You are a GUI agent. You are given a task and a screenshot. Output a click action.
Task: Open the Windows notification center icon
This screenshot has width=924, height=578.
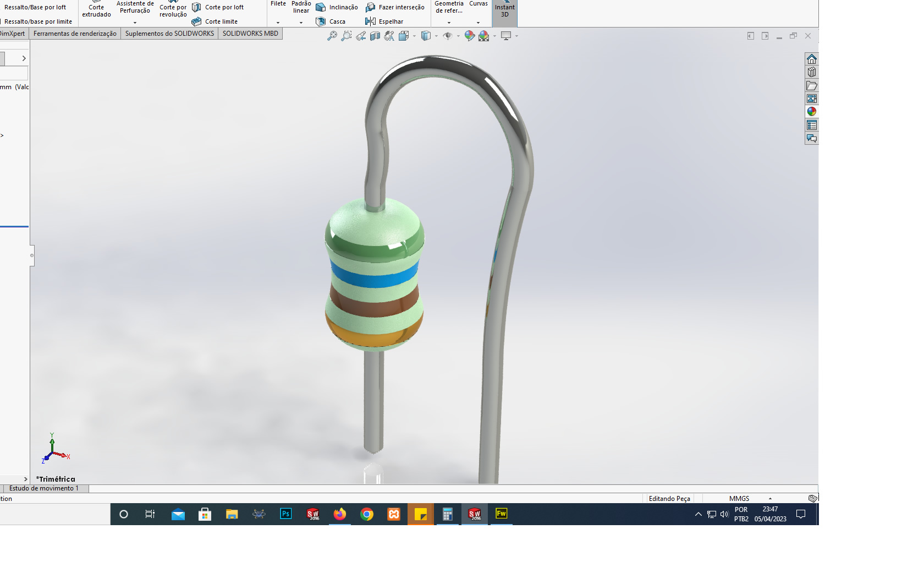[801, 514]
